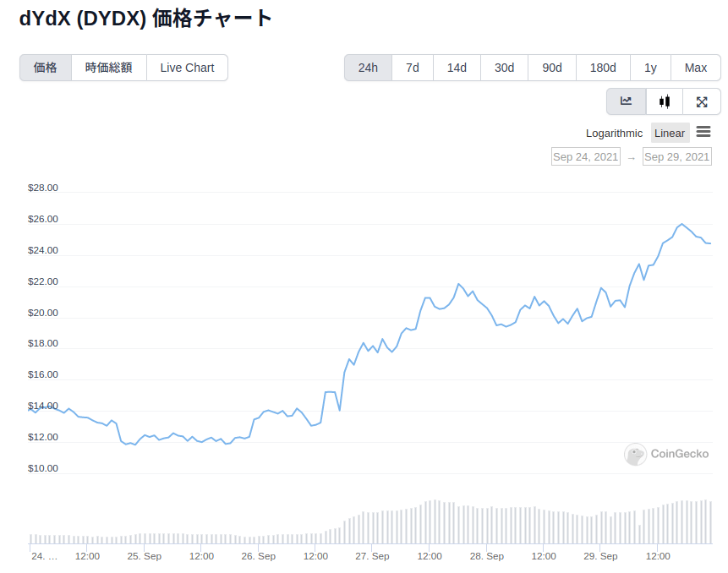Select the 時価総額 tab

tap(109, 68)
